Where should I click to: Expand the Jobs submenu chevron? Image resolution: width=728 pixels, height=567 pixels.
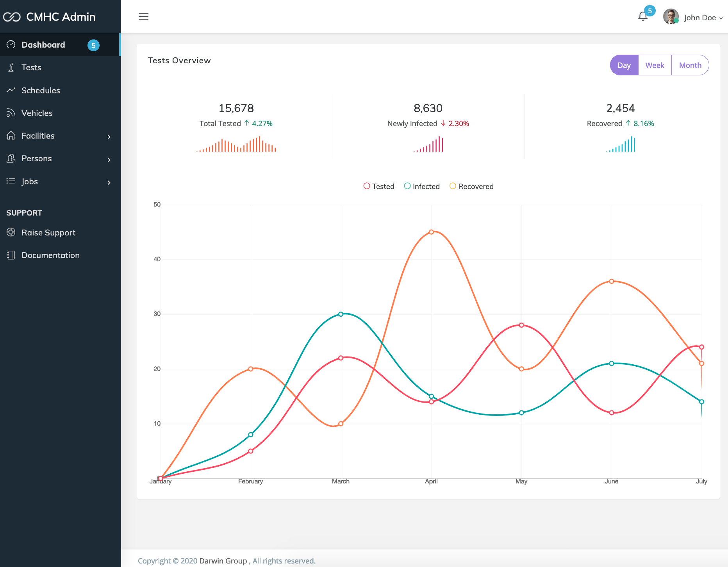[x=109, y=182]
